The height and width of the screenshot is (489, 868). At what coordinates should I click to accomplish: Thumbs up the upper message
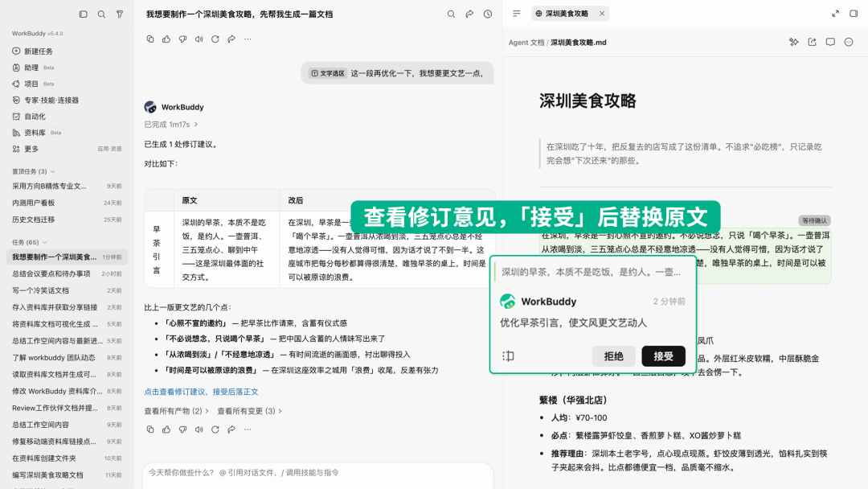coord(166,39)
